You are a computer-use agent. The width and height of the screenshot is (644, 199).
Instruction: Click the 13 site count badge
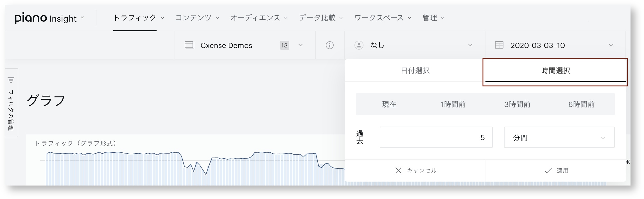[284, 45]
